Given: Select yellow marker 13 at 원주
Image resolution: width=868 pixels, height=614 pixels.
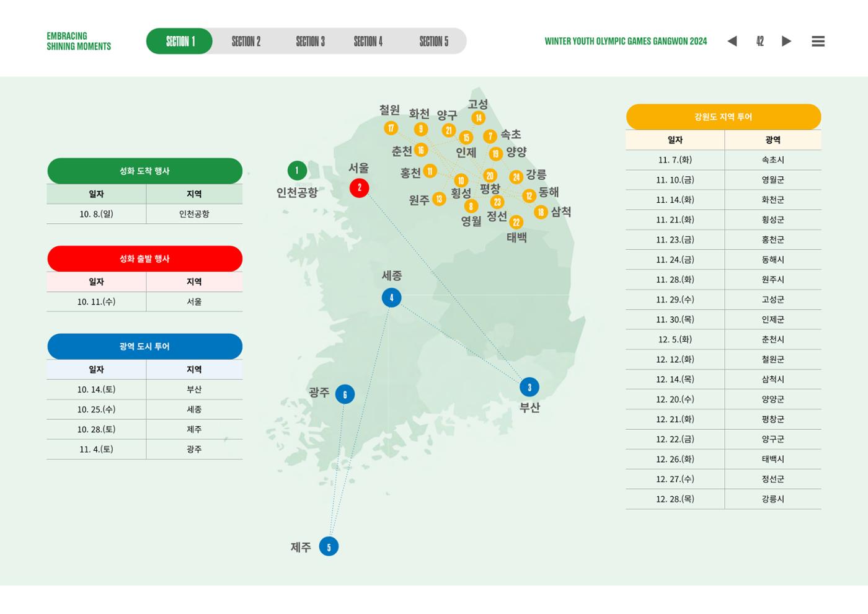Looking at the screenshot, I should pos(439,199).
